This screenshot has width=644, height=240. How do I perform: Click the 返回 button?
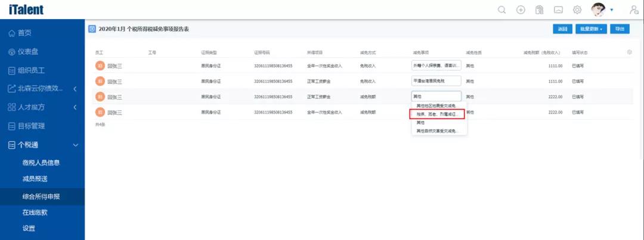563,29
